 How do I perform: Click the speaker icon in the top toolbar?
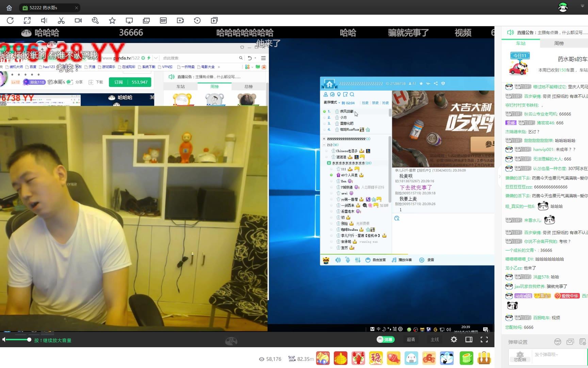[44, 20]
